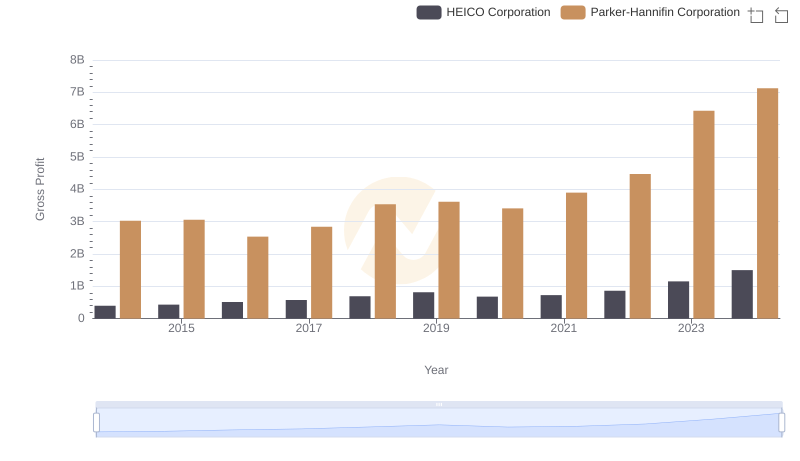Screen dimensions: 800x461
Task: Select the 2017 HEICO bar
Action: point(296,309)
